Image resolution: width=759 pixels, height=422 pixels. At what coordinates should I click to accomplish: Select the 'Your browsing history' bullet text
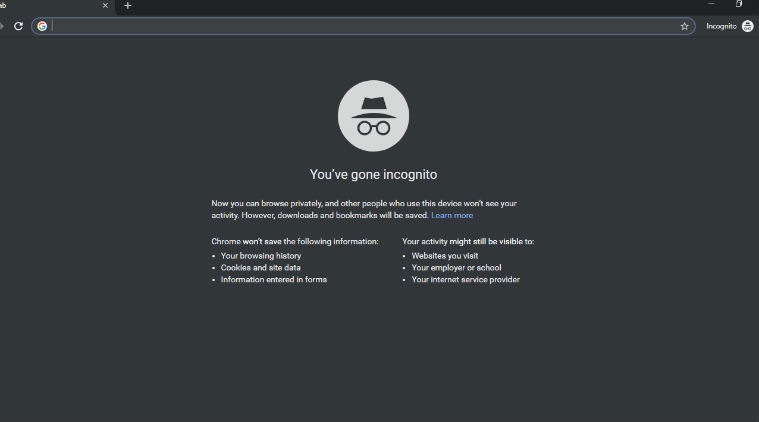[261, 256]
